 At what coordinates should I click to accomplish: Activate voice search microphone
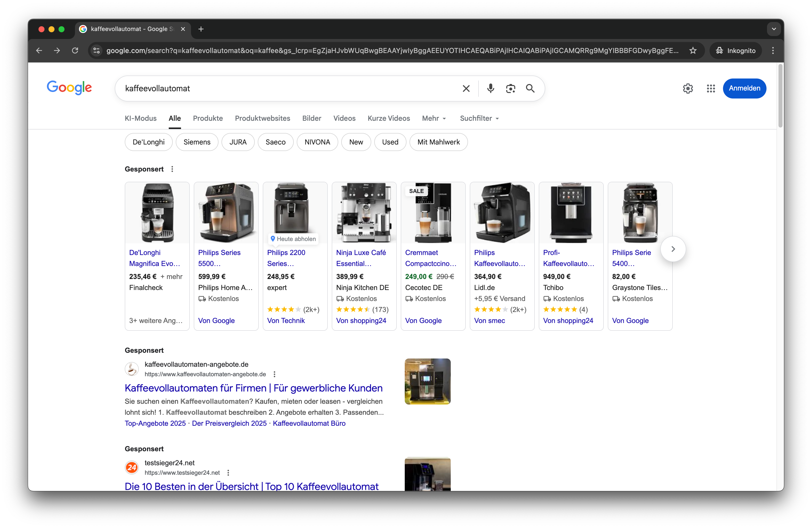[490, 88]
